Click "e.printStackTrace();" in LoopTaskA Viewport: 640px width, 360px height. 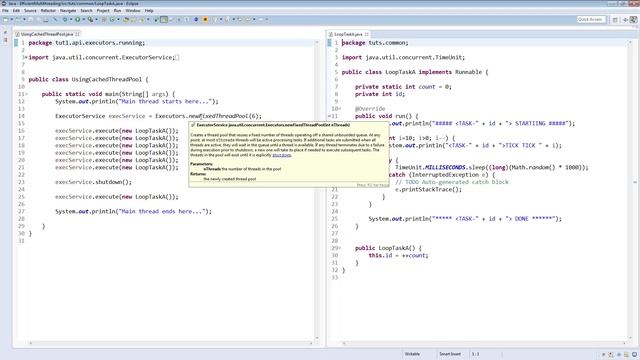pos(429,189)
